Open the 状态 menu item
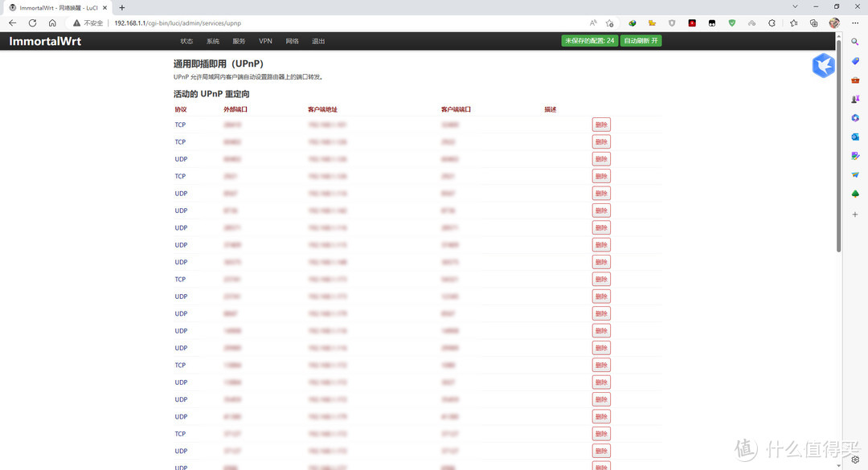 pyautogui.click(x=186, y=41)
